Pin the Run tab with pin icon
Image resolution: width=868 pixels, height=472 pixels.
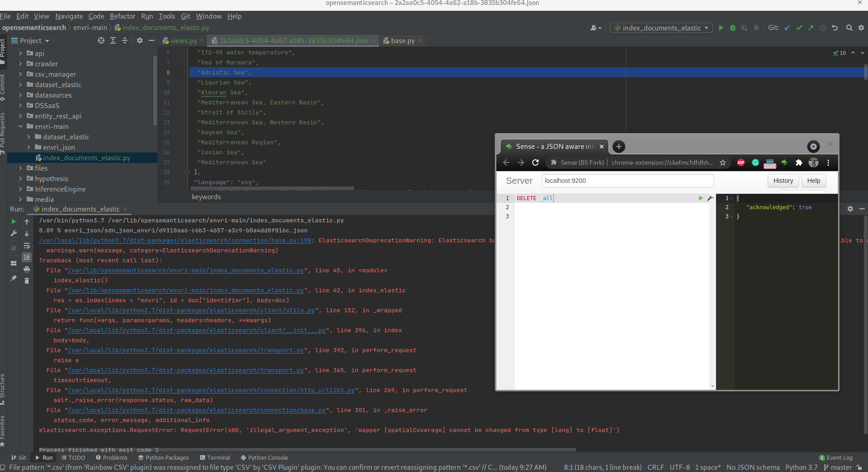(14, 278)
